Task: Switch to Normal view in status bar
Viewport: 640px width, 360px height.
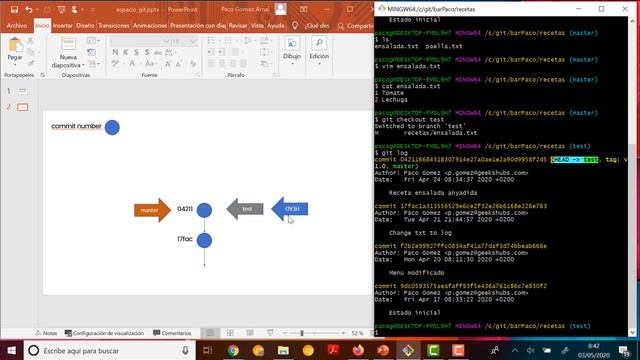Action: 210,333
